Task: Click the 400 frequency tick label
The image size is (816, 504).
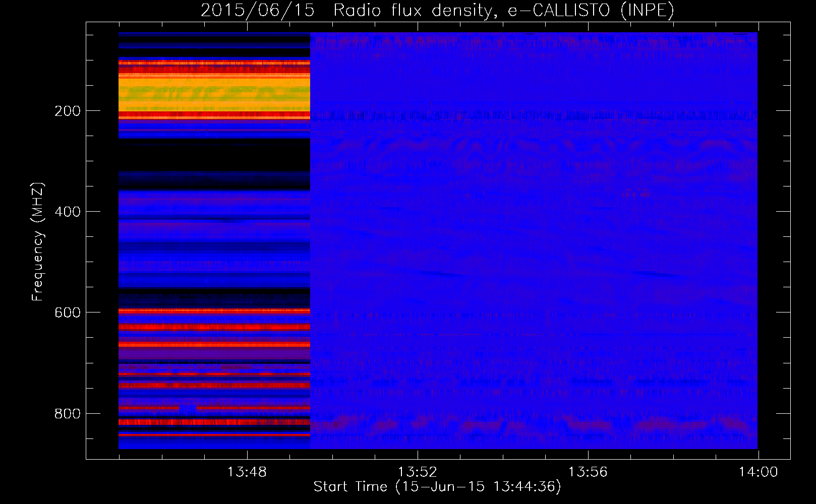Action: pyautogui.click(x=68, y=212)
